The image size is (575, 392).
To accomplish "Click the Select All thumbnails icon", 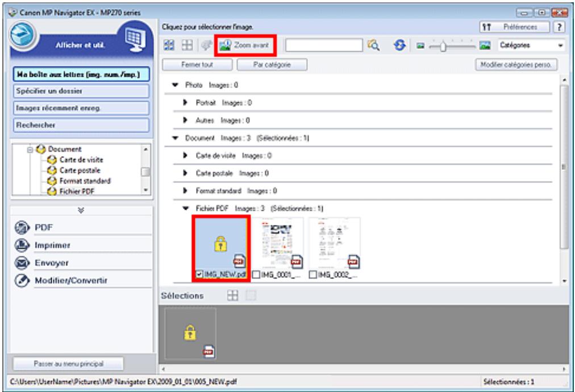I will pyautogui.click(x=169, y=45).
